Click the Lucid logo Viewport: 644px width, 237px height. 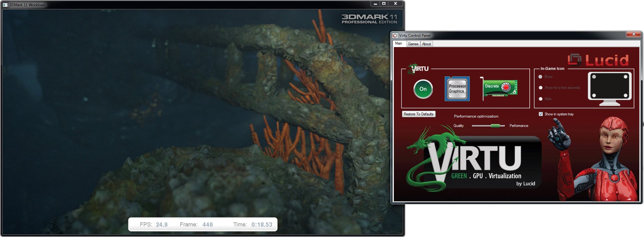tap(598, 60)
